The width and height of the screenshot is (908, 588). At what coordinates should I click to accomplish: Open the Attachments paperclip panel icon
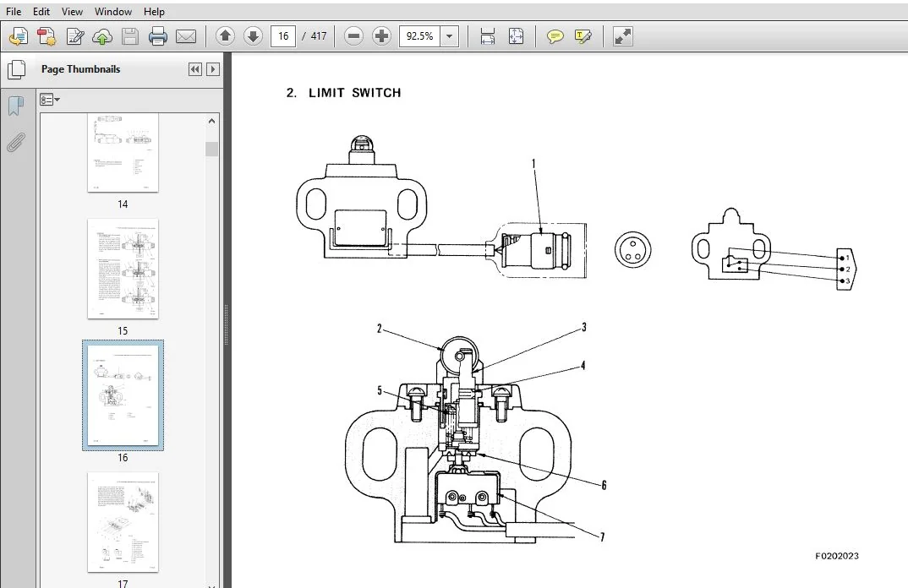16,143
